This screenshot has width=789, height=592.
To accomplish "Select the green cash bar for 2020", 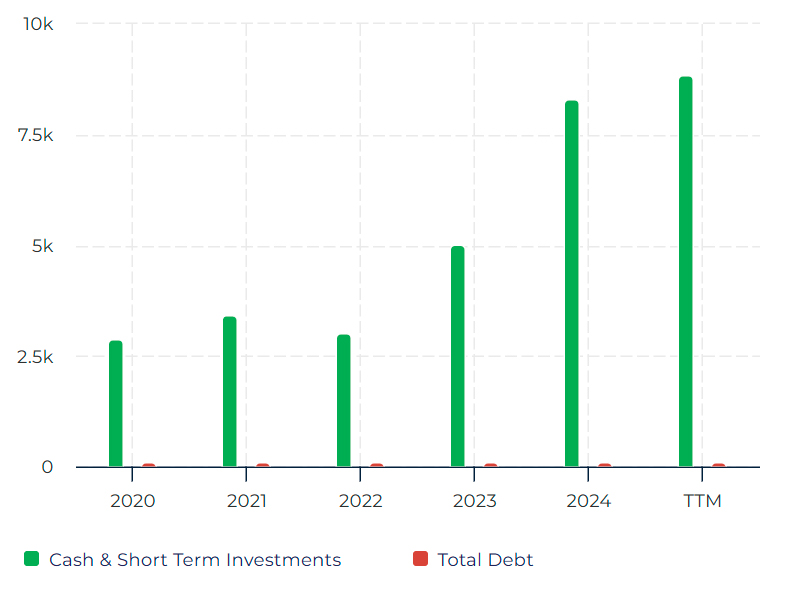I will click(x=116, y=404).
